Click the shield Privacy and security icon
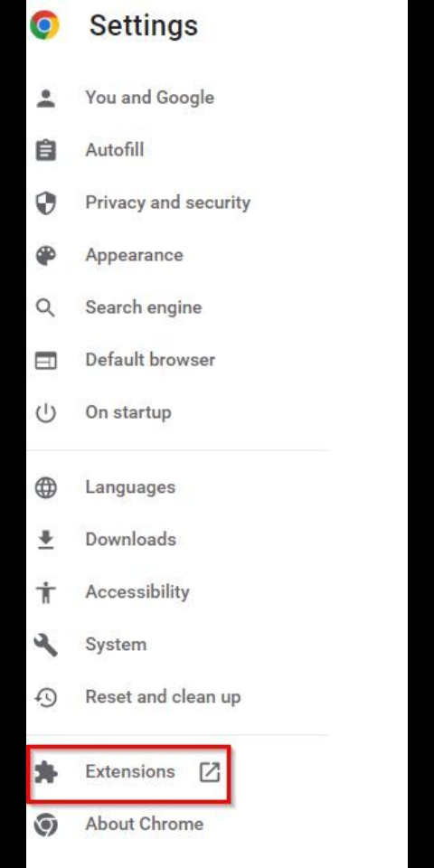 click(x=45, y=203)
